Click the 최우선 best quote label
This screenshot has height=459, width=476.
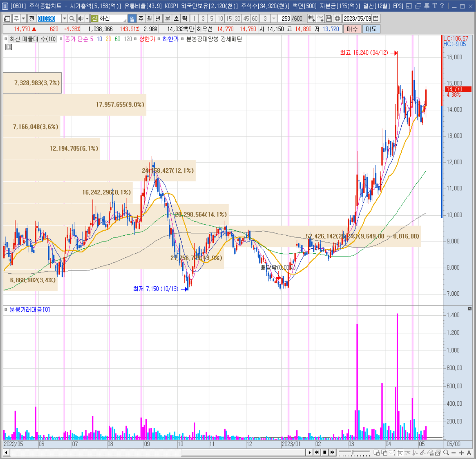click(x=205, y=29)
